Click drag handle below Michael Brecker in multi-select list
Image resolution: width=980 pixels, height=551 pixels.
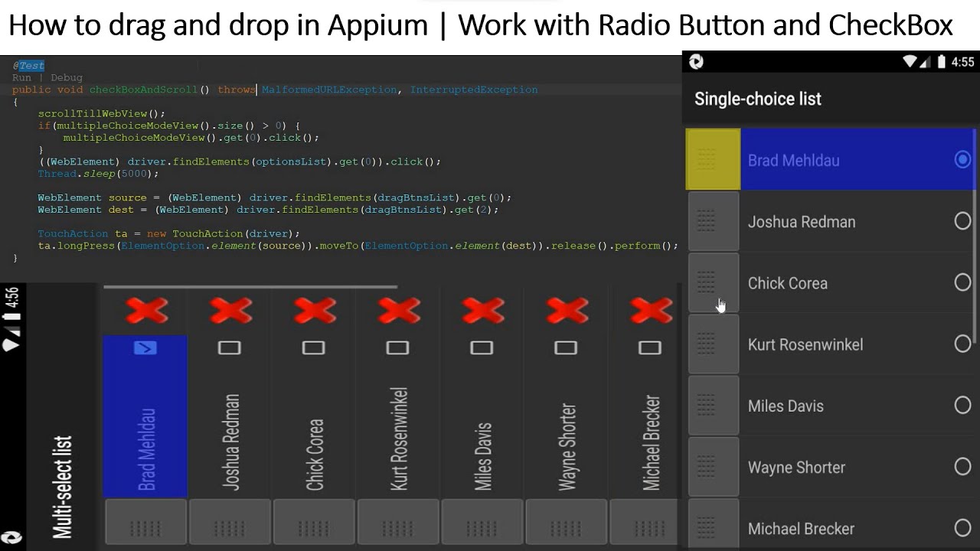tap(645, 522)
